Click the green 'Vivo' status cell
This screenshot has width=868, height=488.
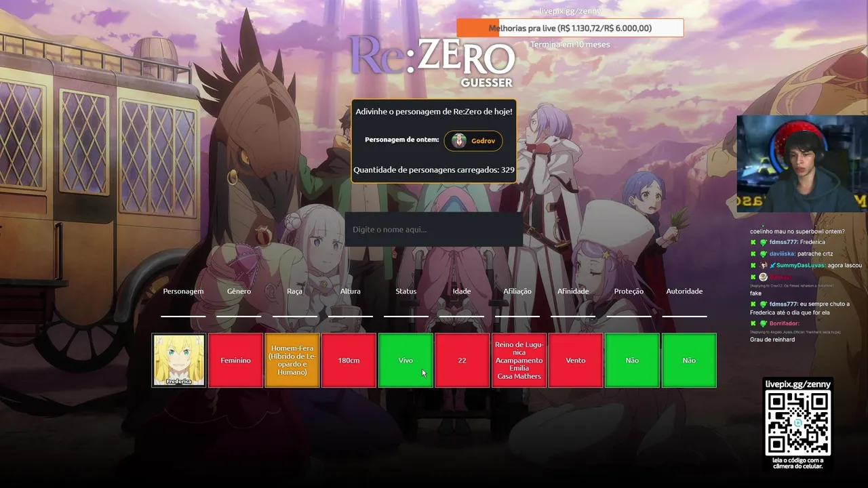(x=406, y=360)
